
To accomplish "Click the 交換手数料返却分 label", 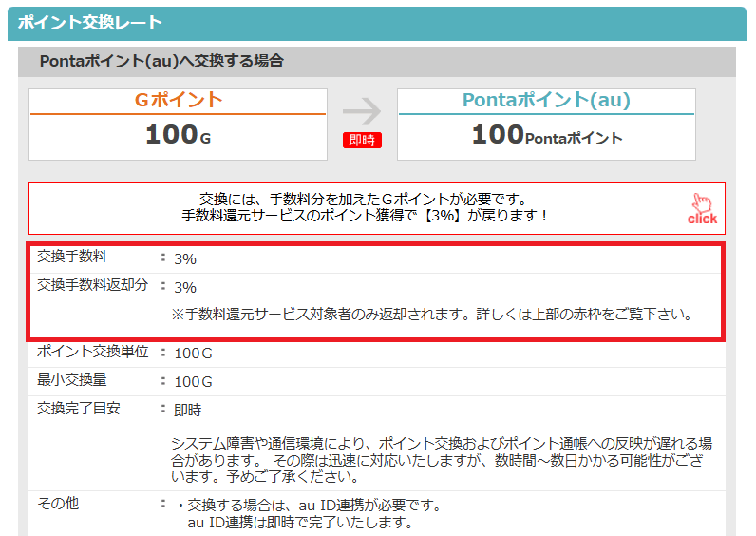I will click(92, 285).
